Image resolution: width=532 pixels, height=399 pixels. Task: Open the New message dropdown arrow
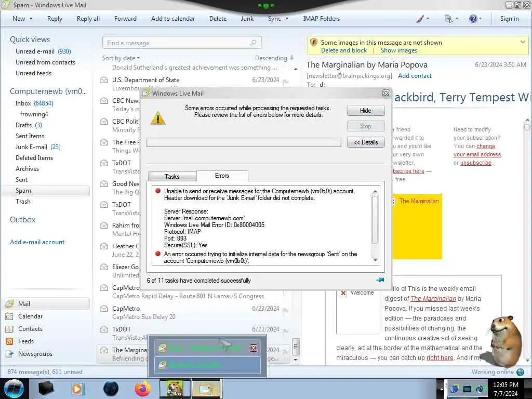31,19
